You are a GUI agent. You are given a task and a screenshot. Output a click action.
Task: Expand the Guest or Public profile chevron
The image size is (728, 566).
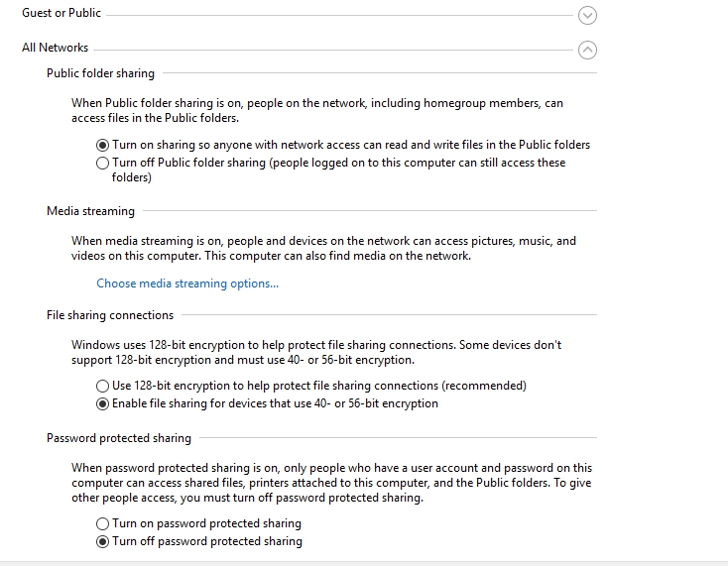[587, 15]
